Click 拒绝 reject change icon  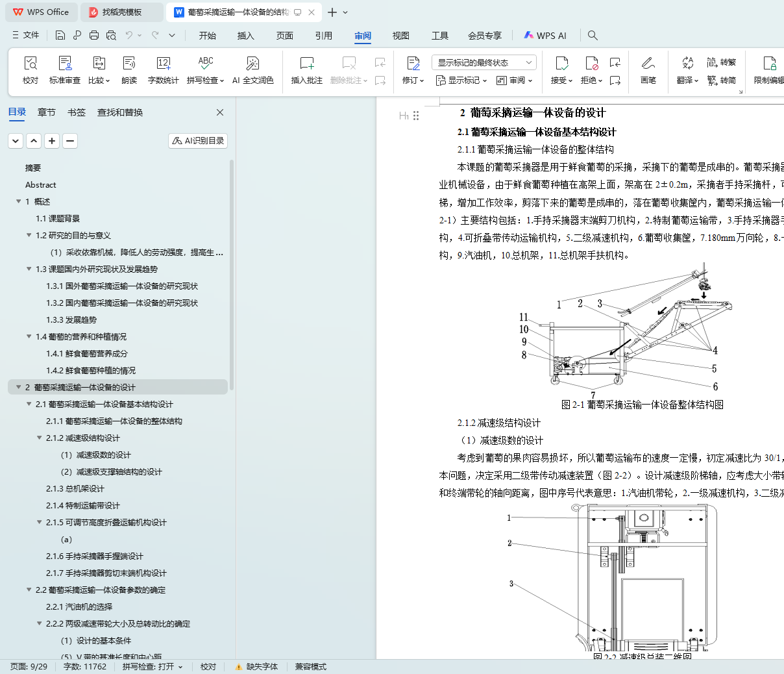point(591,63)
